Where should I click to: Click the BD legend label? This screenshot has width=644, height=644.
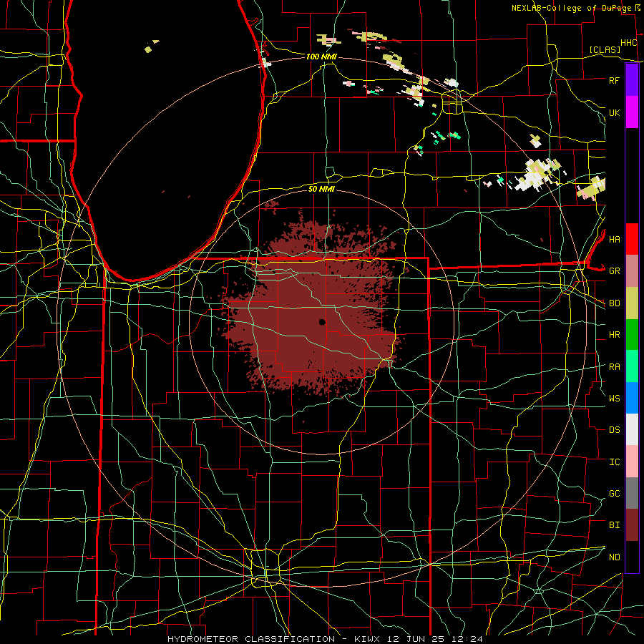point(614,303)
